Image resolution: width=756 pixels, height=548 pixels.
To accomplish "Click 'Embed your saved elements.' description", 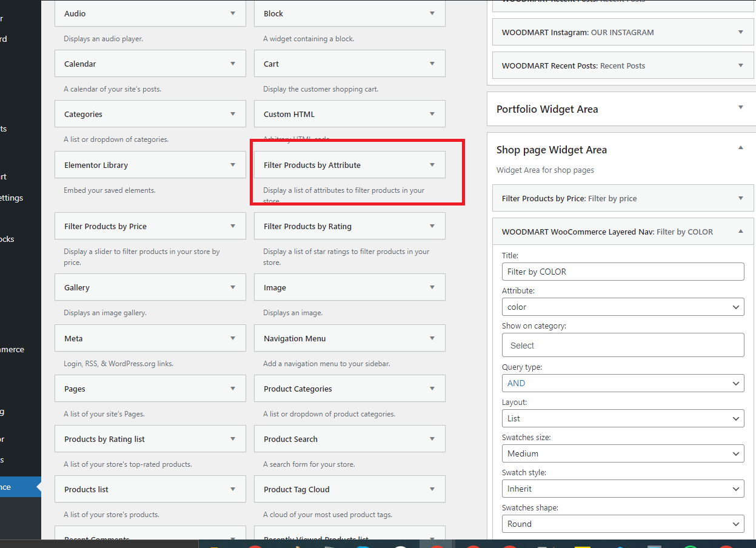I will pyautogui.click(x=110, y=190).
